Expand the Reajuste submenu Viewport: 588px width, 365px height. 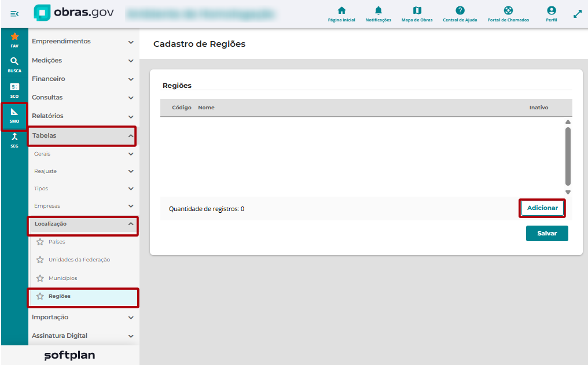[x=83, y=171]
